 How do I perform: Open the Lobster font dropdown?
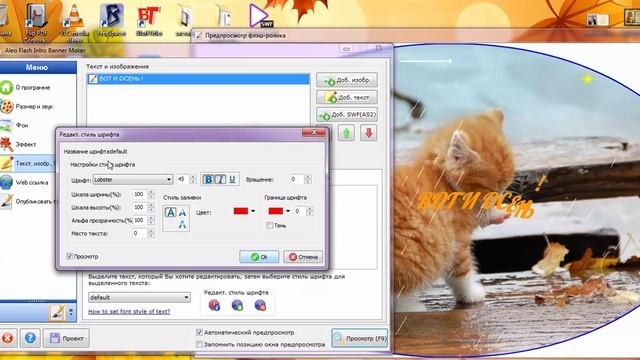[x=133, y=180]
